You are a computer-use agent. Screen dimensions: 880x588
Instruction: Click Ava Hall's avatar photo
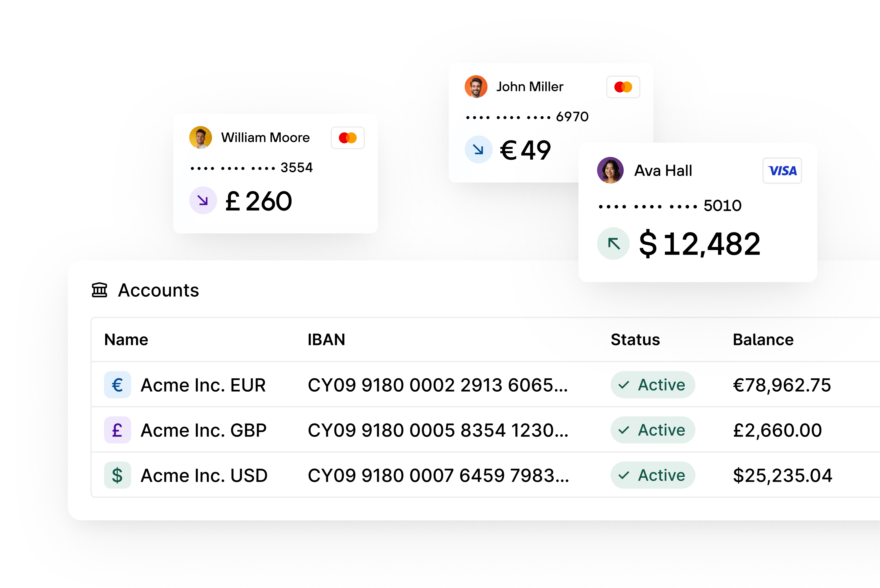(x=610, y=170)
